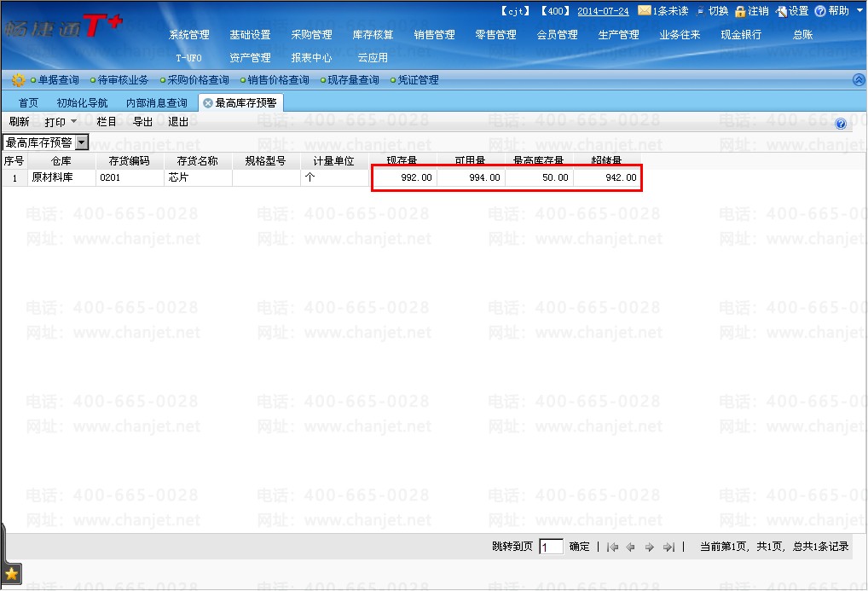
Task: Open 设置 settings icon
Action: 781,11
